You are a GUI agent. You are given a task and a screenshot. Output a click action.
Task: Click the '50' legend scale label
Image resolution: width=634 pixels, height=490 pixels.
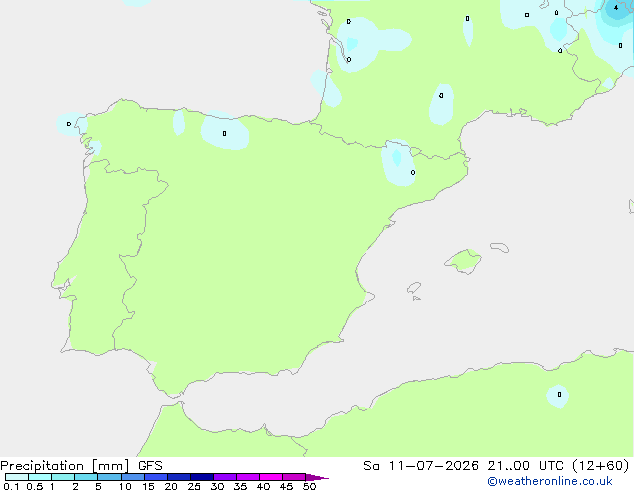tap(309, 486)
